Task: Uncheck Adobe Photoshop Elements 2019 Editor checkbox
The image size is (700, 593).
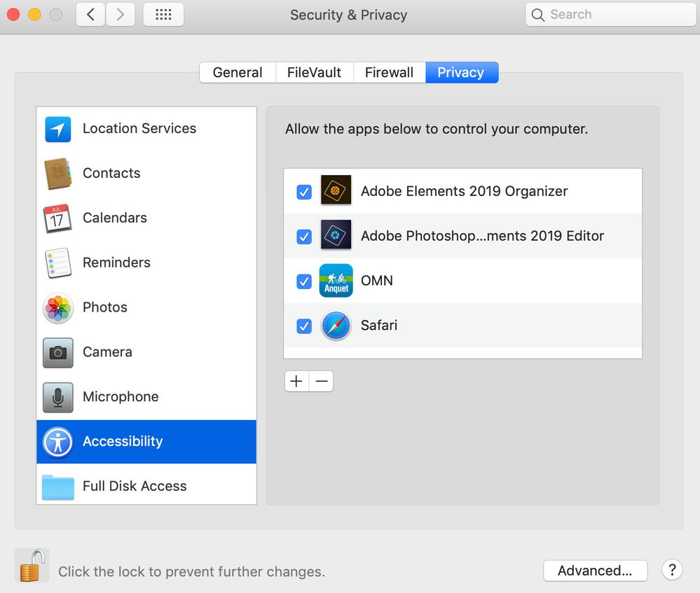Action: 304,237
